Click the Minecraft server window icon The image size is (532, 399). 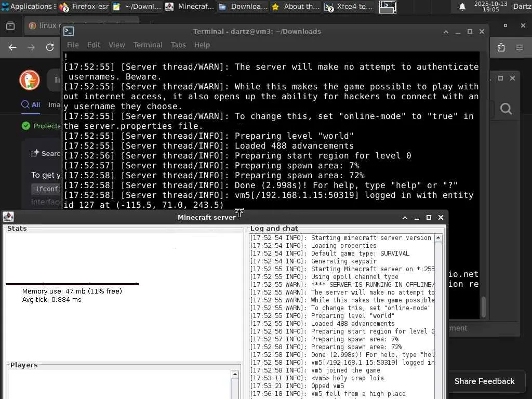tap(8, 217)
